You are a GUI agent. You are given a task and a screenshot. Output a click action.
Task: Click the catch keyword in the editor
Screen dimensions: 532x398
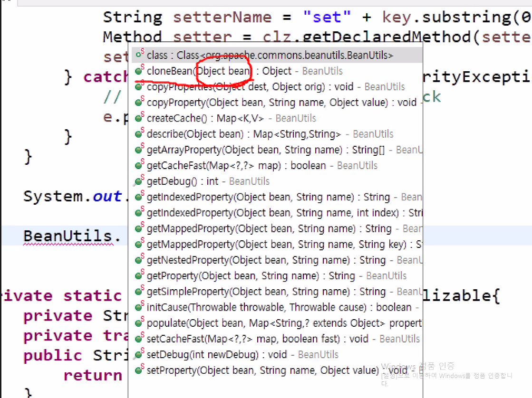click(x=105, y=76)
